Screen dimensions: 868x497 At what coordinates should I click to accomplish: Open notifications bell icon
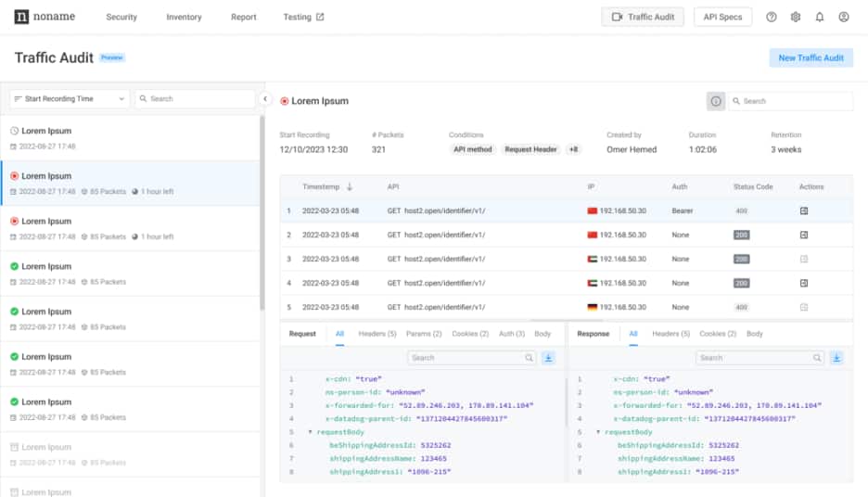point(820,17)
